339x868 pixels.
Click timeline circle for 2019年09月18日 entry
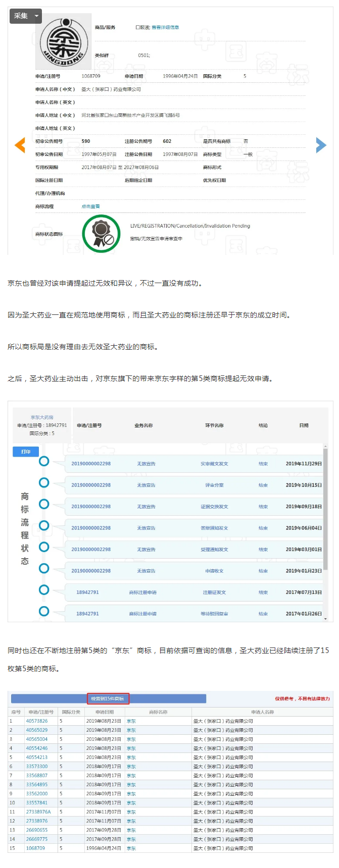point(44,504)
